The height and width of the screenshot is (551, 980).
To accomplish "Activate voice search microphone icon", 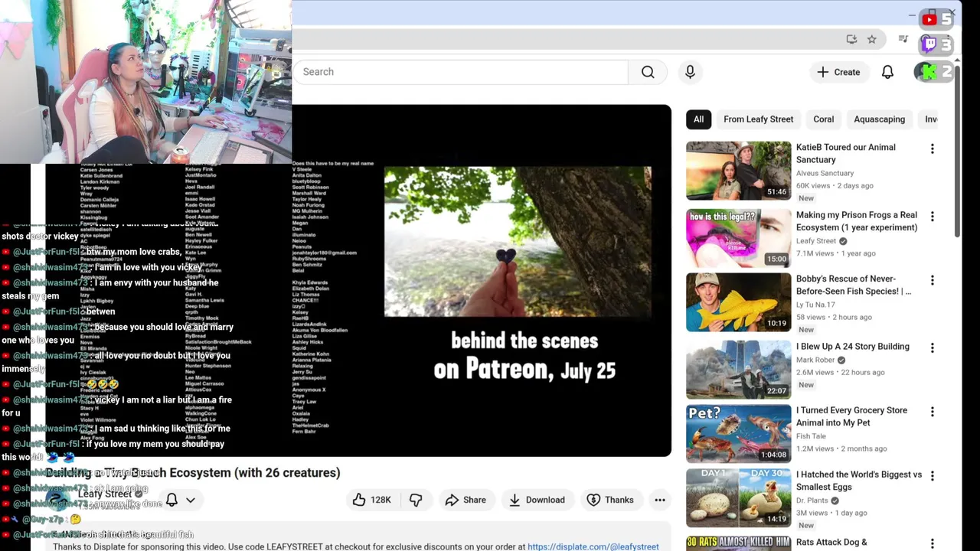I will pos(690,72).
